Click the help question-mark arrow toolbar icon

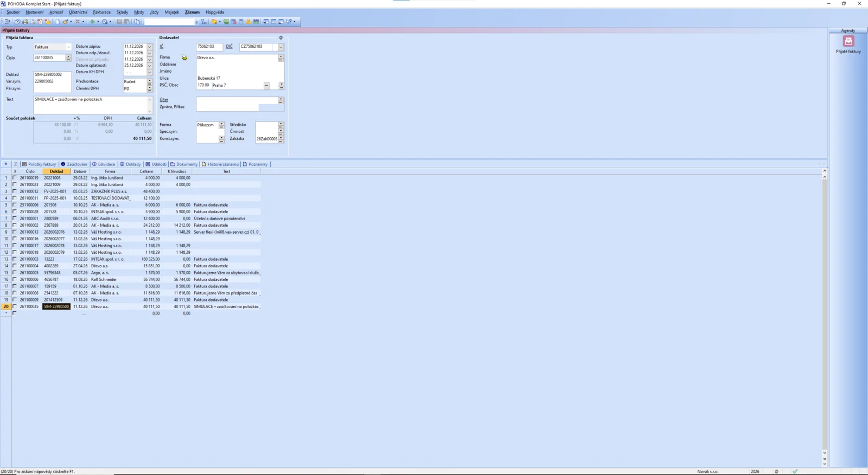289,22
